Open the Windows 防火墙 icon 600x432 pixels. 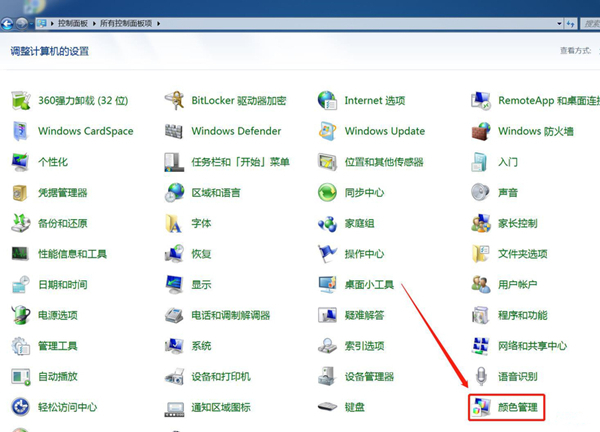(x=481, y=131)
